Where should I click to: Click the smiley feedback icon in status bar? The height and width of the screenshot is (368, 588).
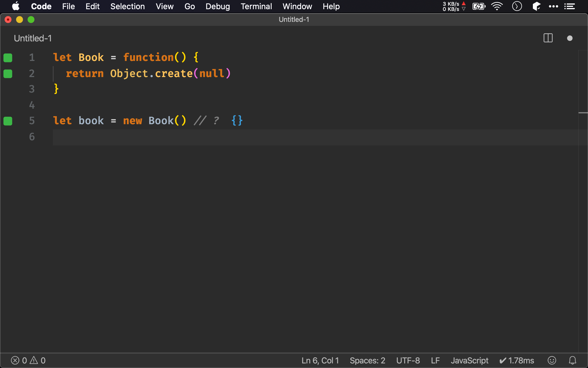point(552,360)
